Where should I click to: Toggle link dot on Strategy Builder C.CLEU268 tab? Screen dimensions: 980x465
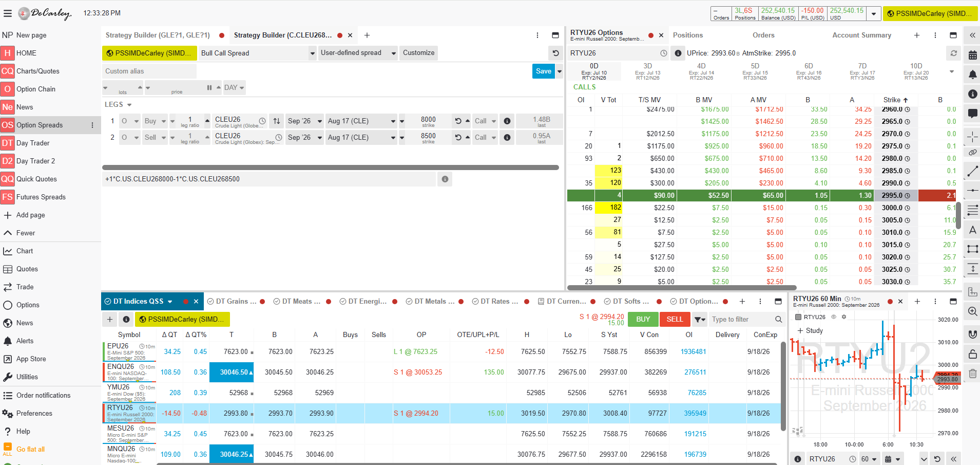[340, 35]
